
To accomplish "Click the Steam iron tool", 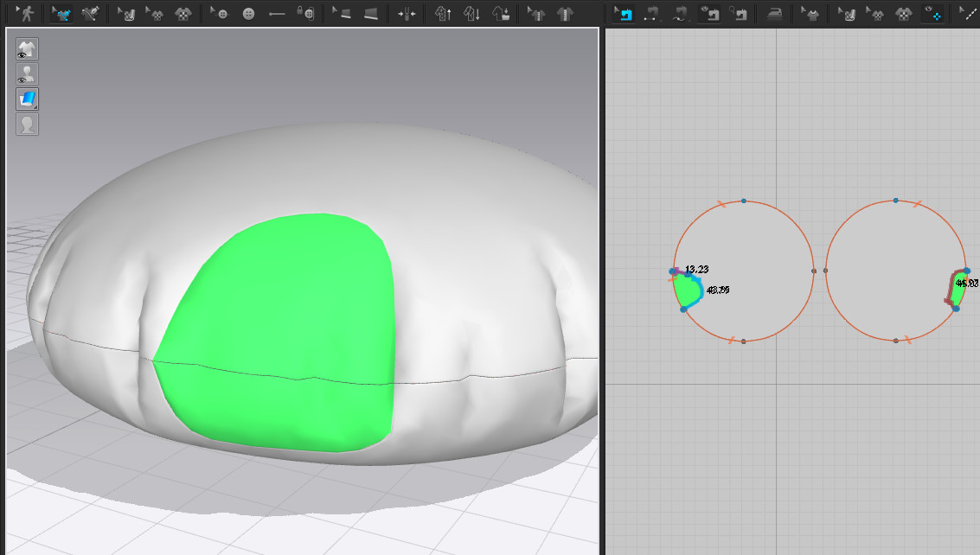I will point(774,14).
